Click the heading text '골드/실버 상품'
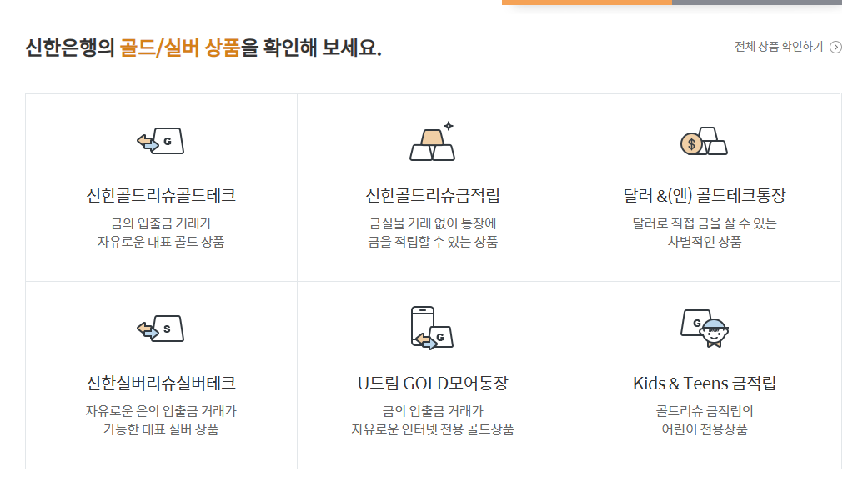This screenshot has width=868, height=497. (180, 48)
